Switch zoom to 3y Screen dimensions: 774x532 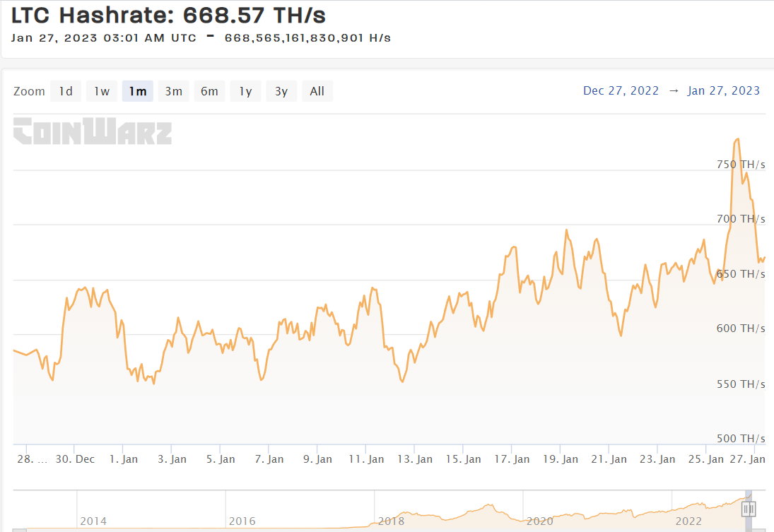tap(281, 91)
